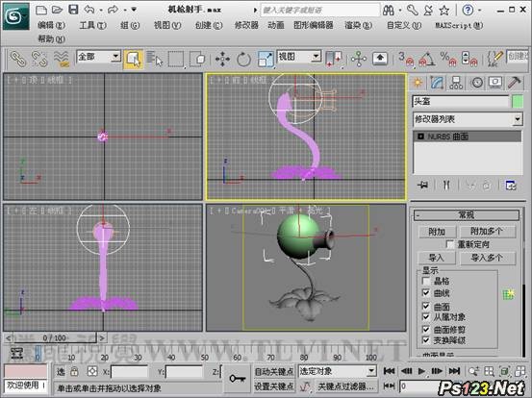532x398 pixels.
Task: Uncheck the 从属对象 checkbox
Action: 426,317
